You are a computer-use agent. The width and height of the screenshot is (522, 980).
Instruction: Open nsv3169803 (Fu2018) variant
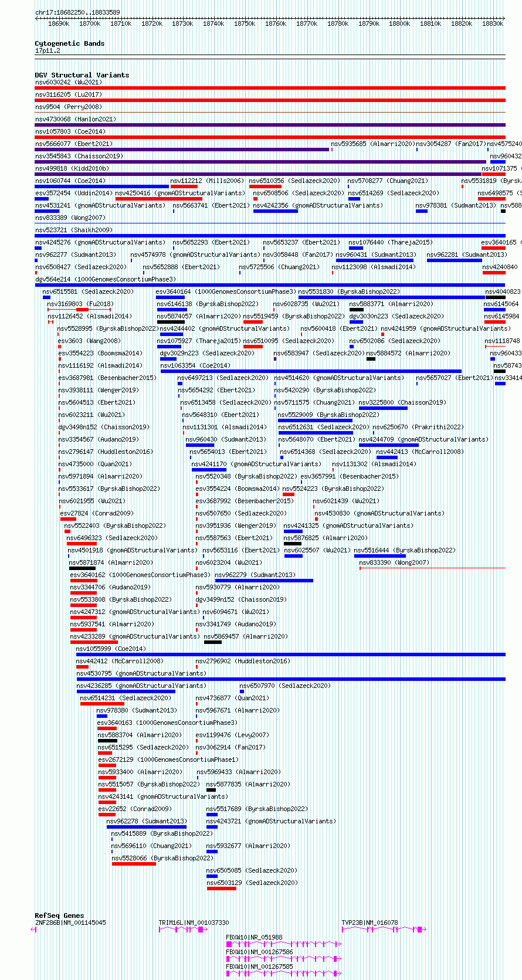(x=80, y=304)
